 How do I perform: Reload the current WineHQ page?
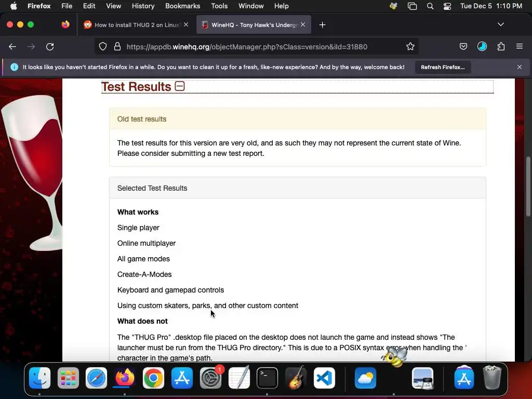coord(50,47)
